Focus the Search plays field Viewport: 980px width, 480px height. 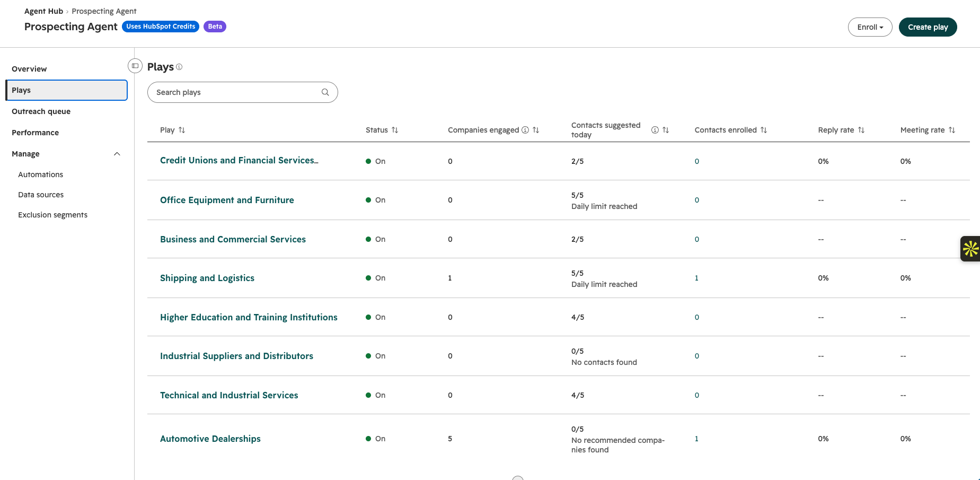coord(243,92)
